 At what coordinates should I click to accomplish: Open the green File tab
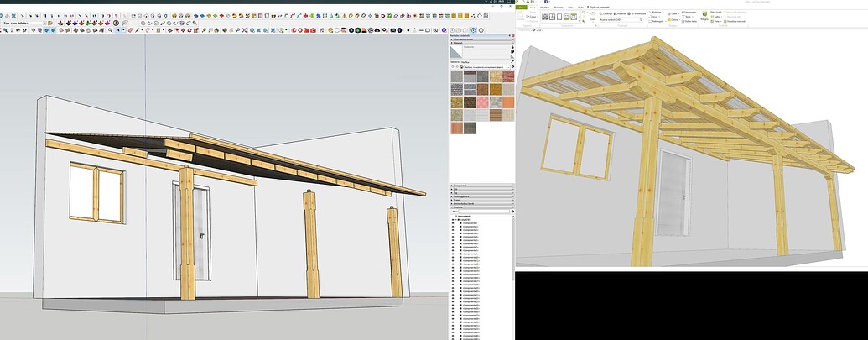(x=522, y=8)
